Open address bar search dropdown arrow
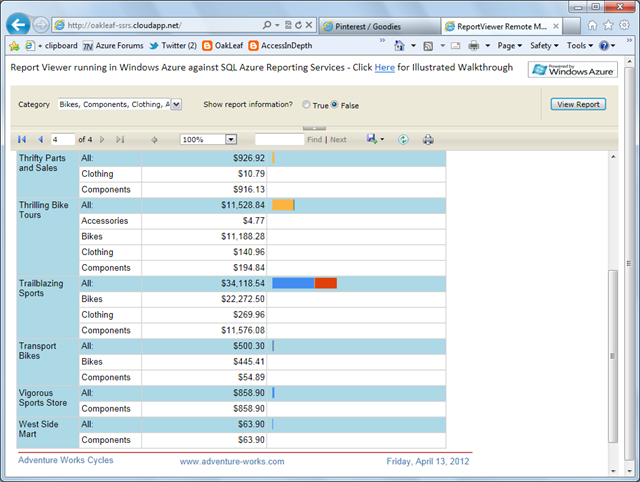 pos(277,25)
